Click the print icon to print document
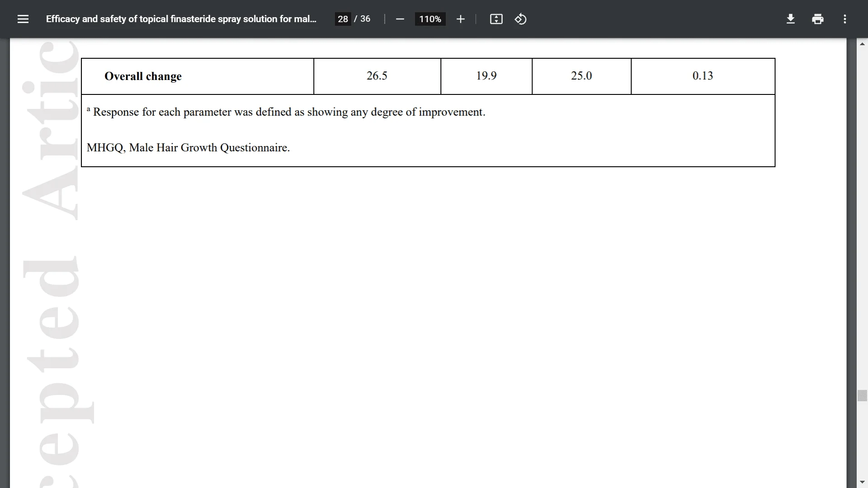This screenshot has height=488, width=868. pos(817,19)
